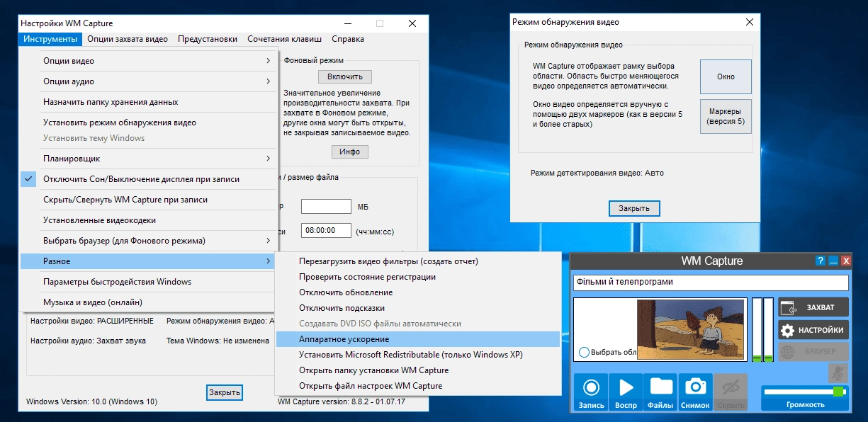Image resolution: width=868 pixels, height=422 pixels.
Task: Open the Предустановки menu
Action: click(208, 39)
